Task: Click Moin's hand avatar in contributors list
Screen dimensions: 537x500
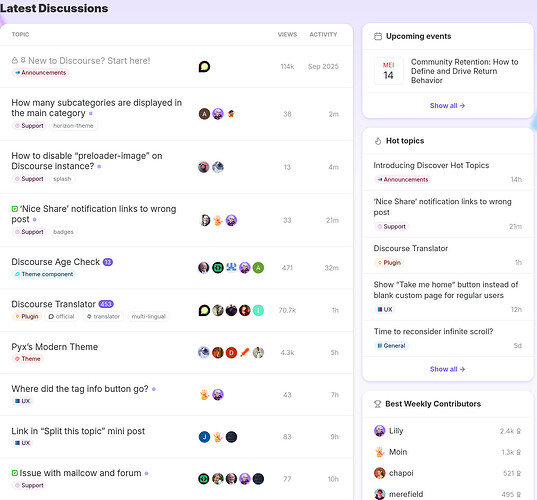Action: 379,452
